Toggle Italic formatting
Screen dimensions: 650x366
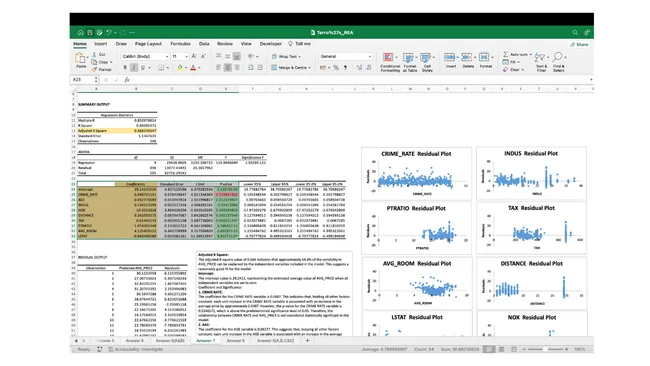[134, 67]
